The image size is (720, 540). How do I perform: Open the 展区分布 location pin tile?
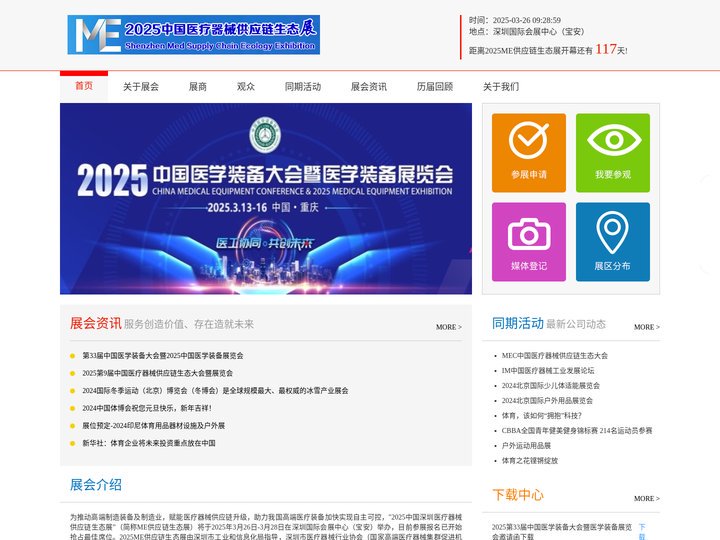(x=613, y=242)
